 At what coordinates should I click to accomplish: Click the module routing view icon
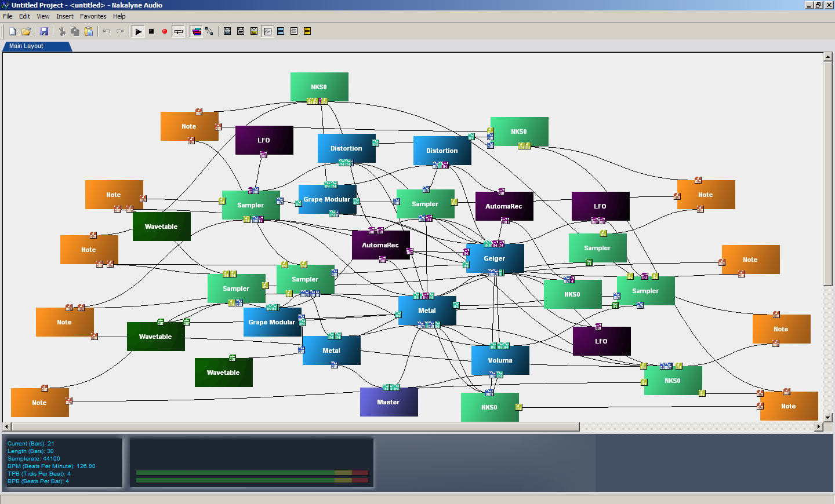point(209,31)
